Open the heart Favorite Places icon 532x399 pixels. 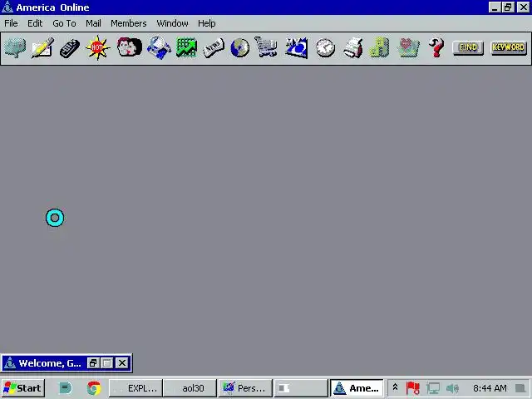click(408, 48)
